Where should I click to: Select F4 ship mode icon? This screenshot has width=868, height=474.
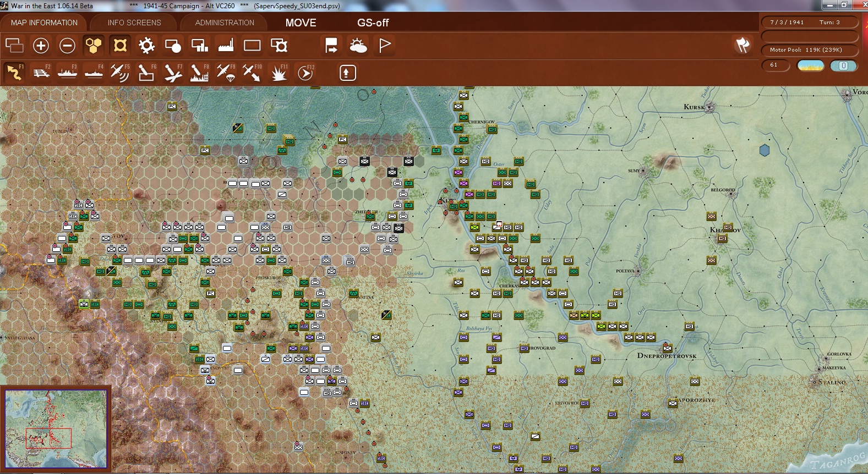(x=94, y=72)
